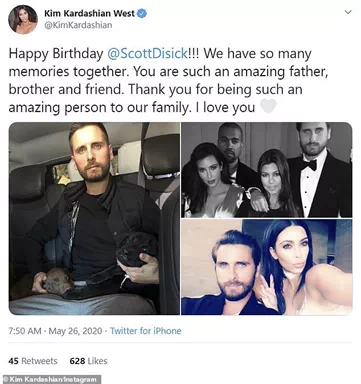Open the Twitter for iPhone link

[x=146, y=331]
